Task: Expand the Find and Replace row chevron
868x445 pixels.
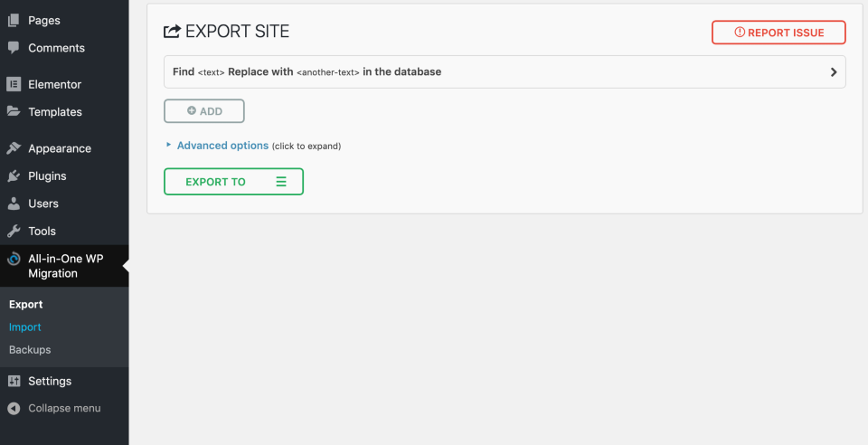Action: [x=834, y=72]
